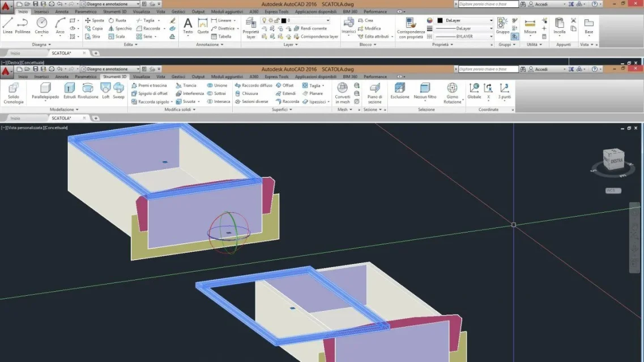Select the Linea tool in upper ribbon
The width and height of the screenshot is (644, 362).
[7, 25]
